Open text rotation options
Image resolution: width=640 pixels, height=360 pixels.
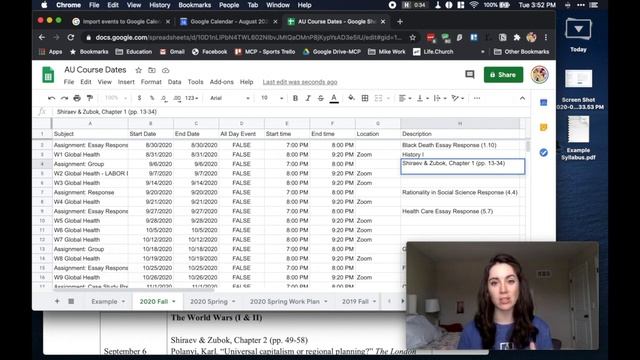tap(457, 98)
